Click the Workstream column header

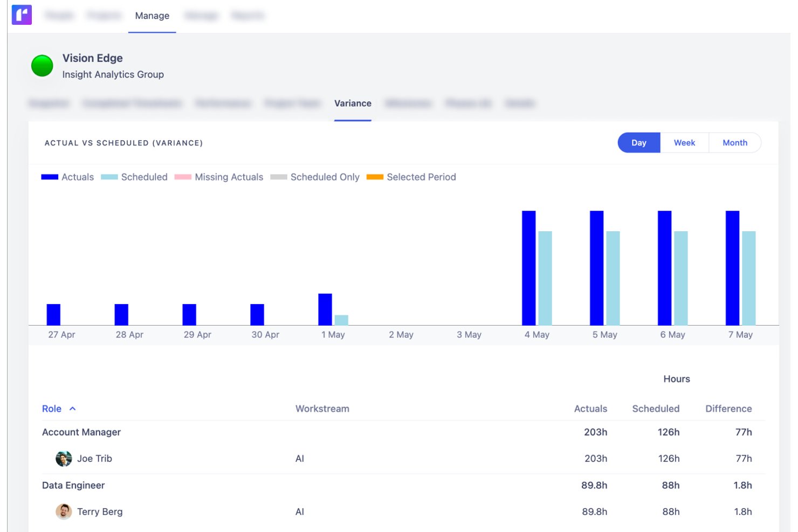click(322, 409)
